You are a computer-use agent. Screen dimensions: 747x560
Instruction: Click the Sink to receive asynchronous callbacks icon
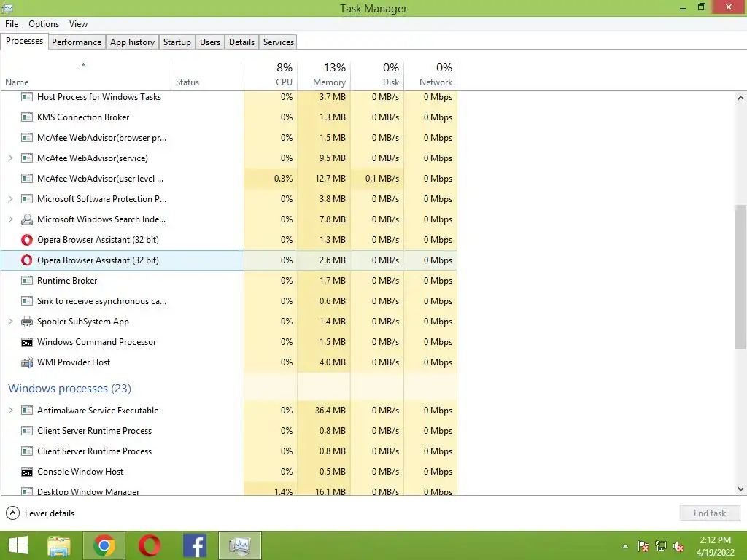point(27,301)
